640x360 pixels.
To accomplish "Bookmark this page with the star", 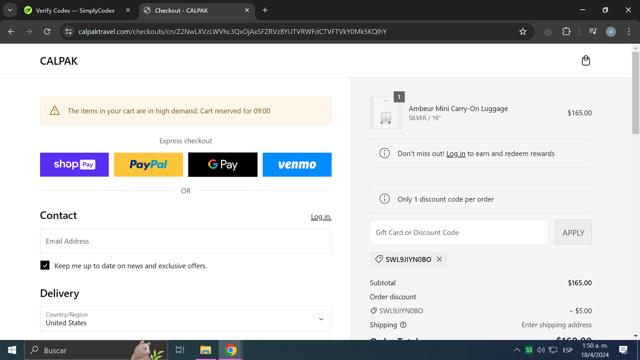I will (523, 31).
